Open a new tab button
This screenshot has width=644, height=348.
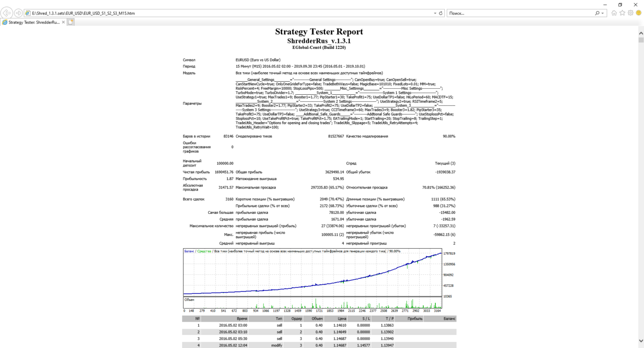point(71,22)
